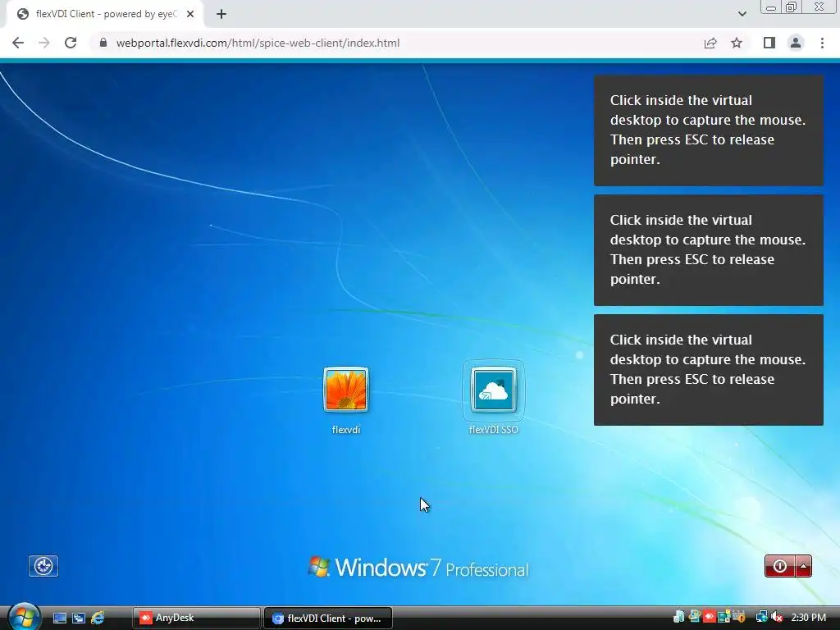Dismiss the bottom mouse capture notification

click(x=708, y=370)
